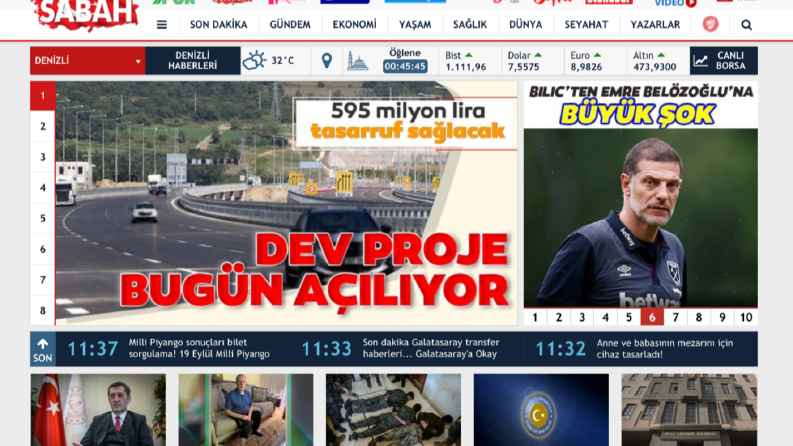Open the Canlı Borsa button
This screenshot has width=793, height=446.
click(724, 61)
